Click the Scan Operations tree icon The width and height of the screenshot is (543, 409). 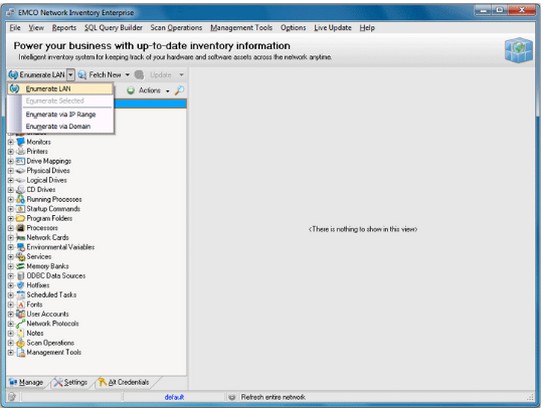point(21,343)
